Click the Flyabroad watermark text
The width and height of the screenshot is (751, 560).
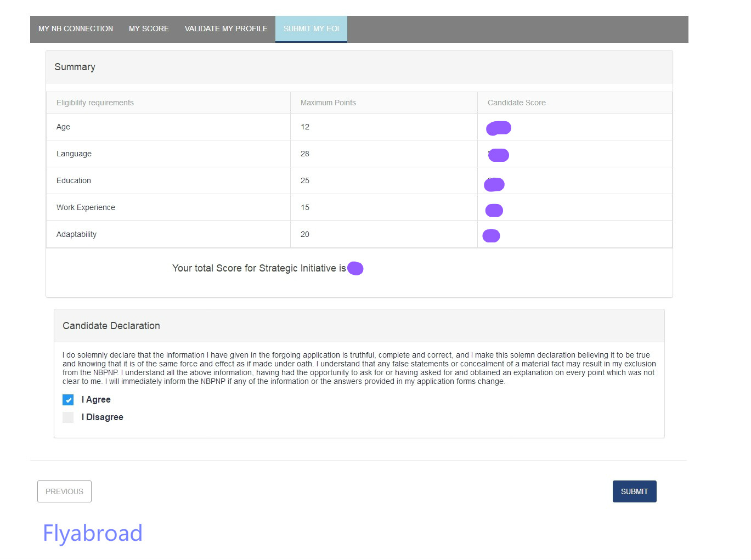pos(93,533)
